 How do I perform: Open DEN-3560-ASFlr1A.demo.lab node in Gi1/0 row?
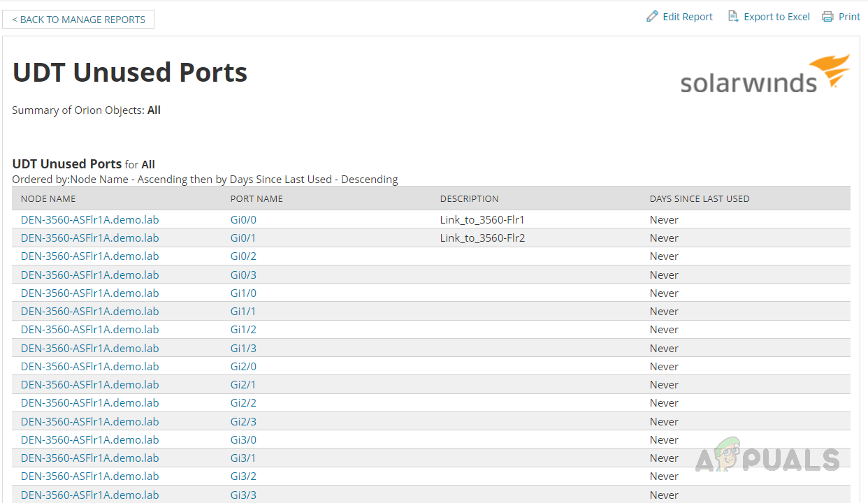(x=90, y=293)
